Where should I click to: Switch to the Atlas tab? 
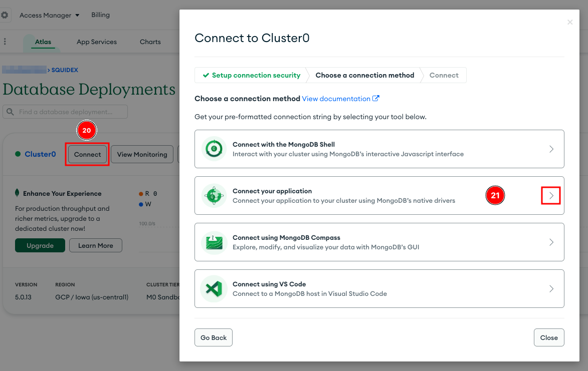click(43, 42)
